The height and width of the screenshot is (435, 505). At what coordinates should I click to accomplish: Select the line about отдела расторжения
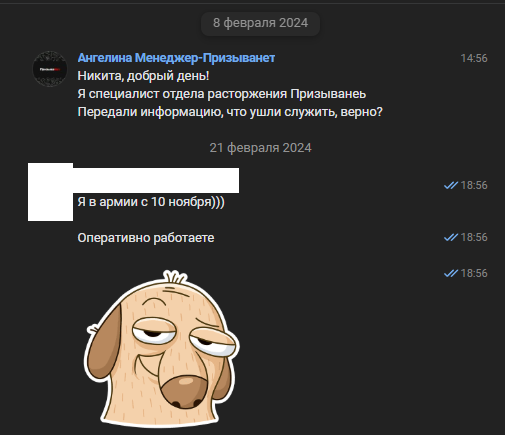click(222, 94)
